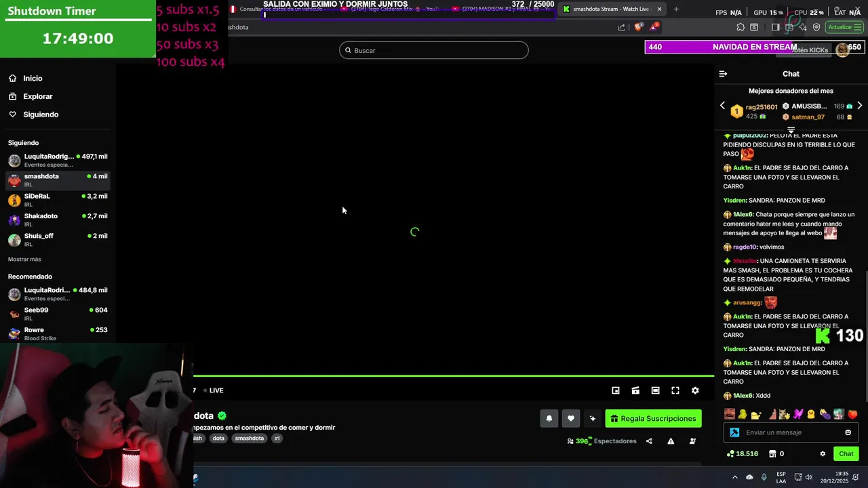This screenshot has width=868, height=488.
Task: Open the shop icon next to points
Action: coord(772,454)
